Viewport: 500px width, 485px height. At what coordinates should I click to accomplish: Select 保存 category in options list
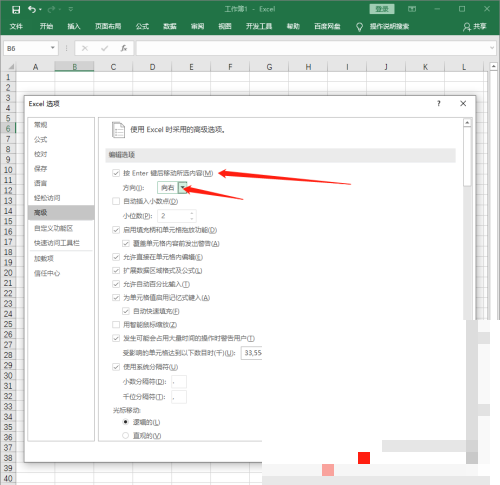pyautogui.click(x=41, y=169)
